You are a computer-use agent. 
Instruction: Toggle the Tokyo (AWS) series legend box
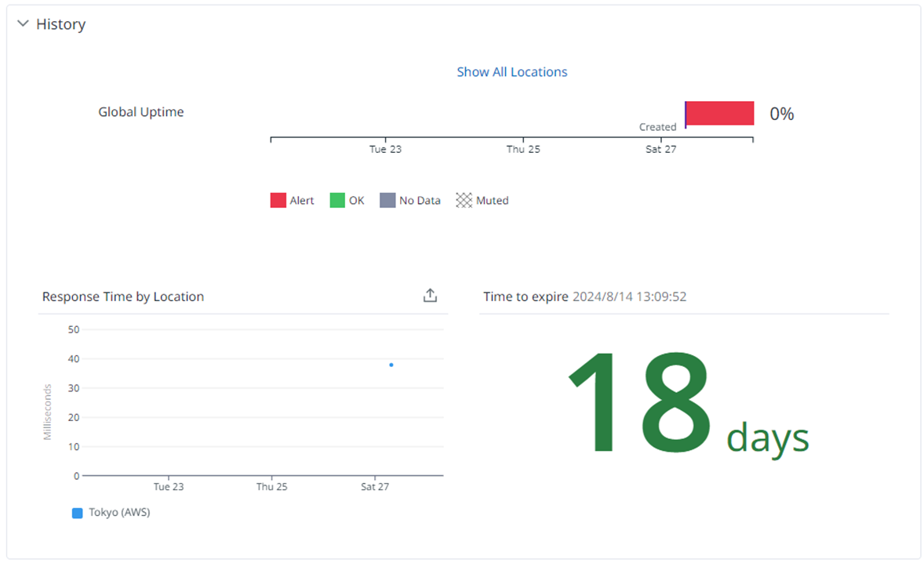tap(77, 513)
